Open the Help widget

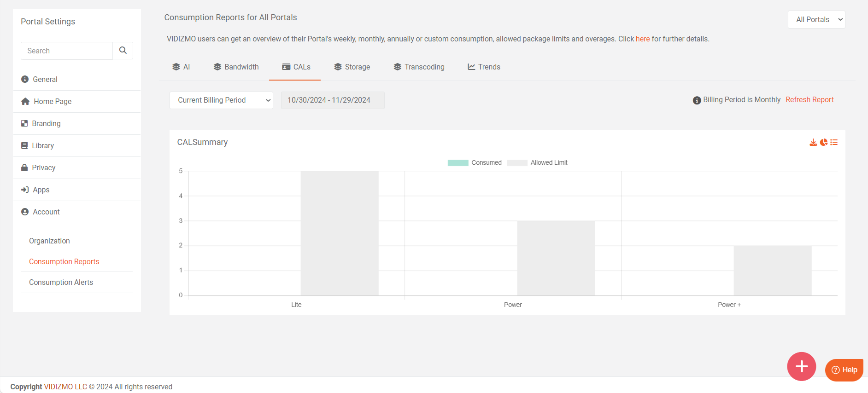pos(844,370)
